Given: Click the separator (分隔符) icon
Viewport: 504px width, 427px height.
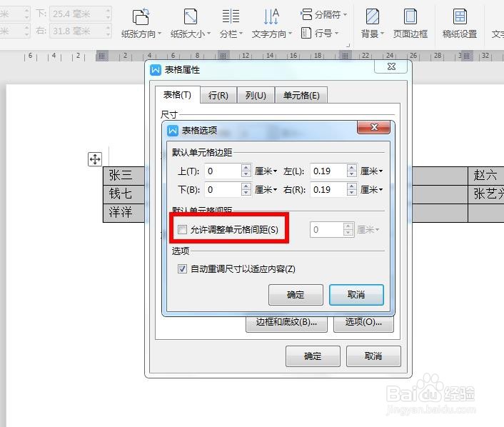Looking at the screenshot, I should (306, 14).
